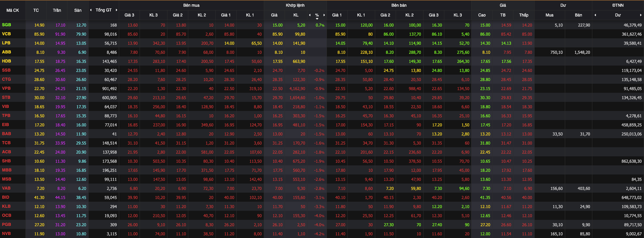644x238 pixels.
Task: Click the Trần column header
Action: click(x=57, y=10)
